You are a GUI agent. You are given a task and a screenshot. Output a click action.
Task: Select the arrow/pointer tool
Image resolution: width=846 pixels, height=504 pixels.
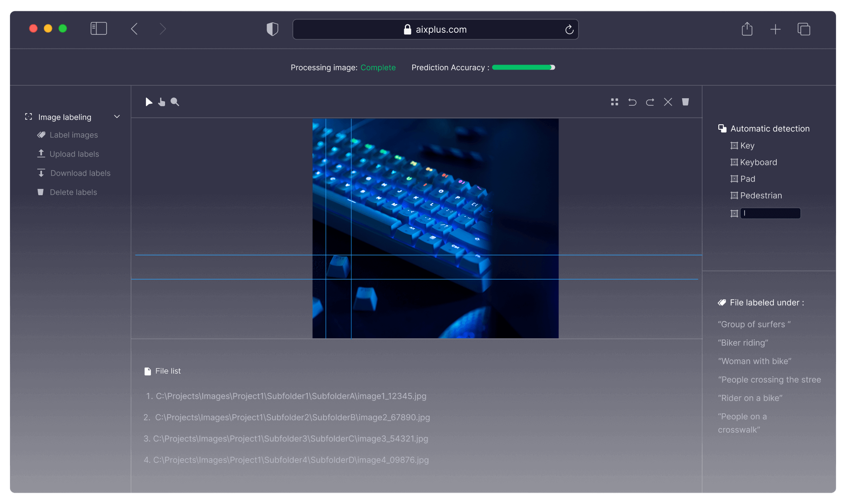(x=149, y=102)
